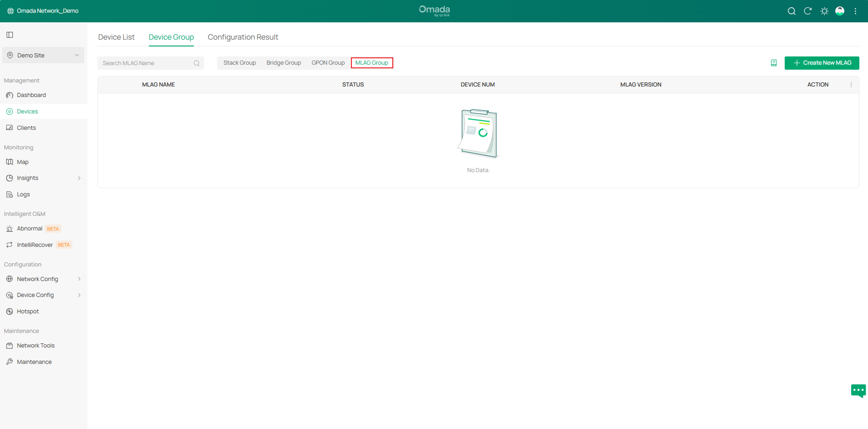The width and height of the screenshot is (868, 429).
Task: Click the refresh icon in top bar
Action: [808, 11]
